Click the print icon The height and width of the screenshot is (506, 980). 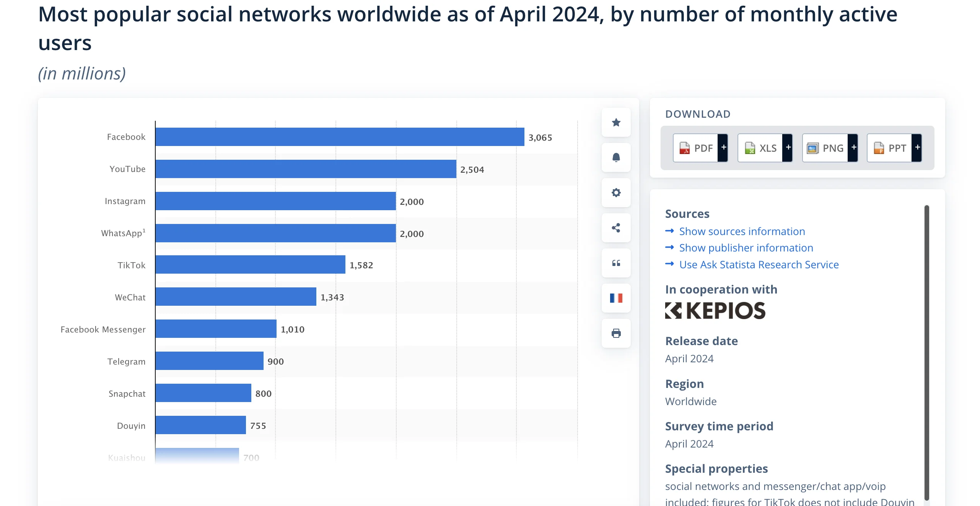616,333
